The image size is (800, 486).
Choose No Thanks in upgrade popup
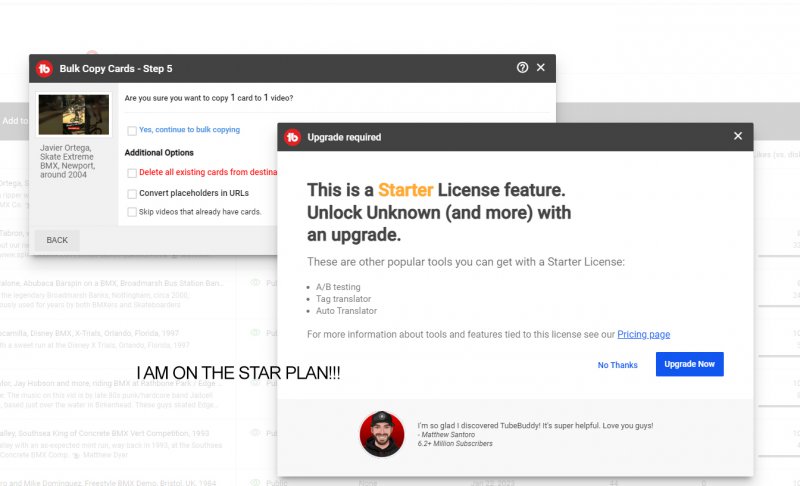coord(617,365)
